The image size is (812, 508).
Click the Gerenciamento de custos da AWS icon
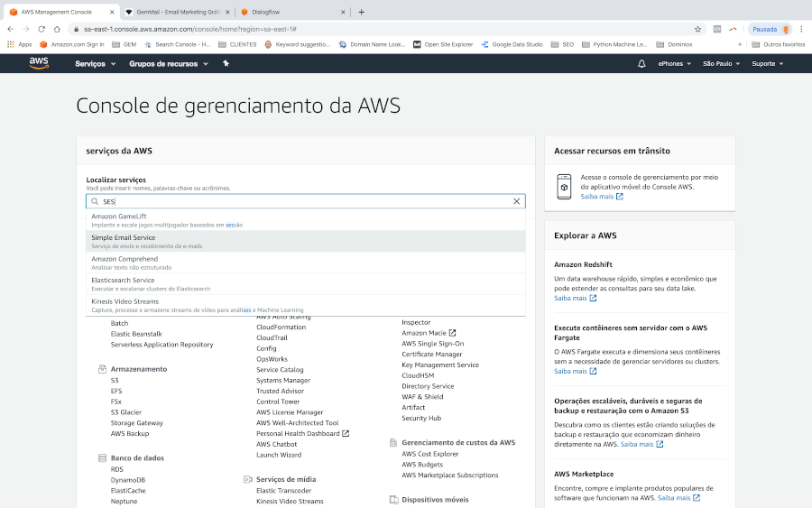click(393, 443)
